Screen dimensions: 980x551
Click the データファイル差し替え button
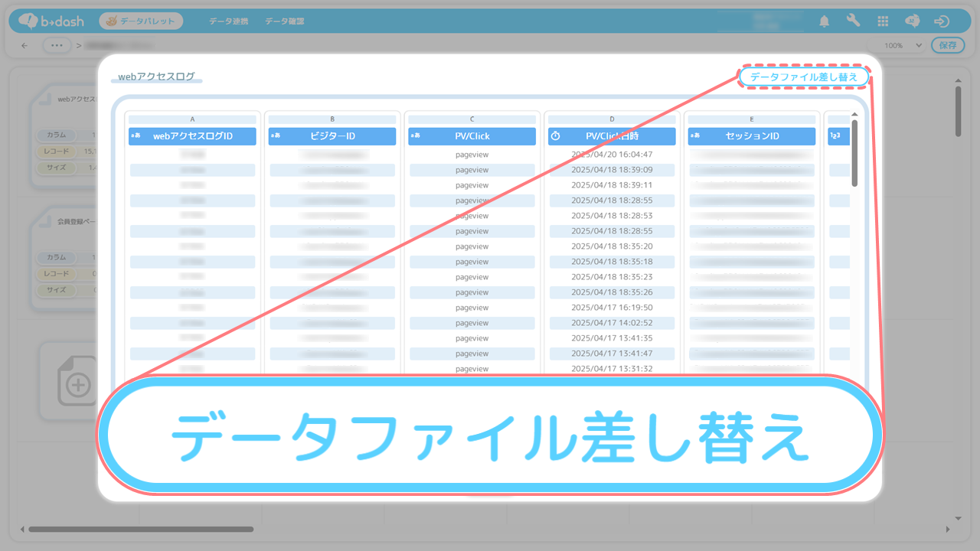804,77
